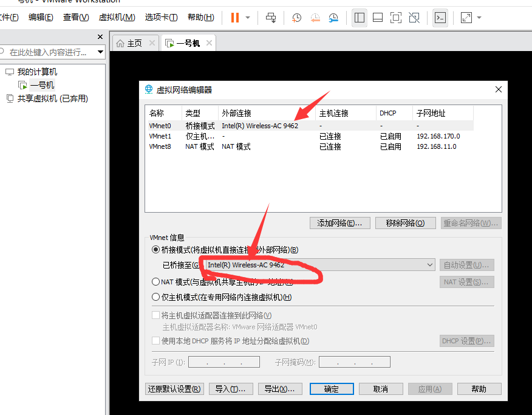
Task: Select the 仅主机模式 radio button
Action: [155, 297]
